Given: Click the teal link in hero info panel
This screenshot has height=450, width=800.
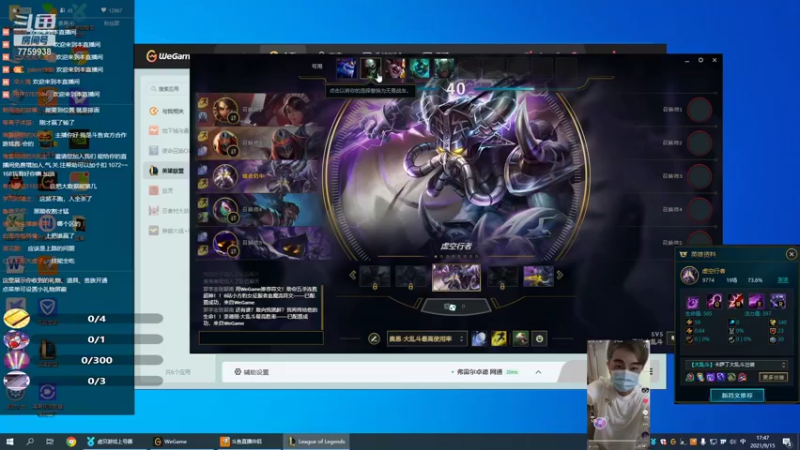Looking at the screenshot, I should tap(782, 280).
